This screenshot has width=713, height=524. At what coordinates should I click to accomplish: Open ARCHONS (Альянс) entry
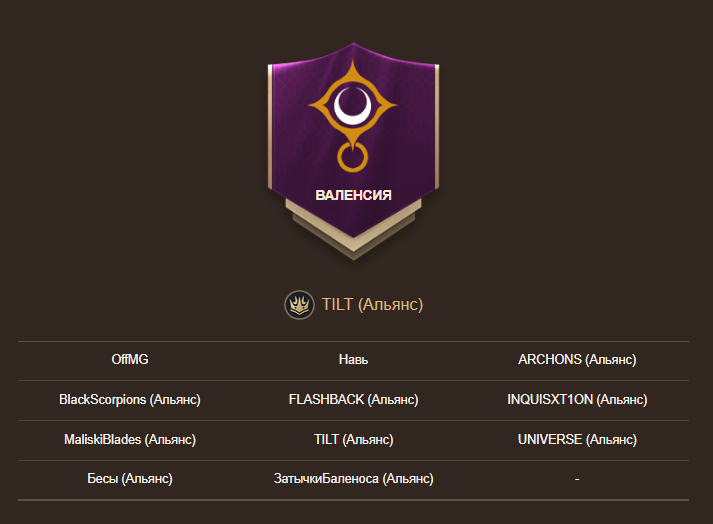coord(577,359)
